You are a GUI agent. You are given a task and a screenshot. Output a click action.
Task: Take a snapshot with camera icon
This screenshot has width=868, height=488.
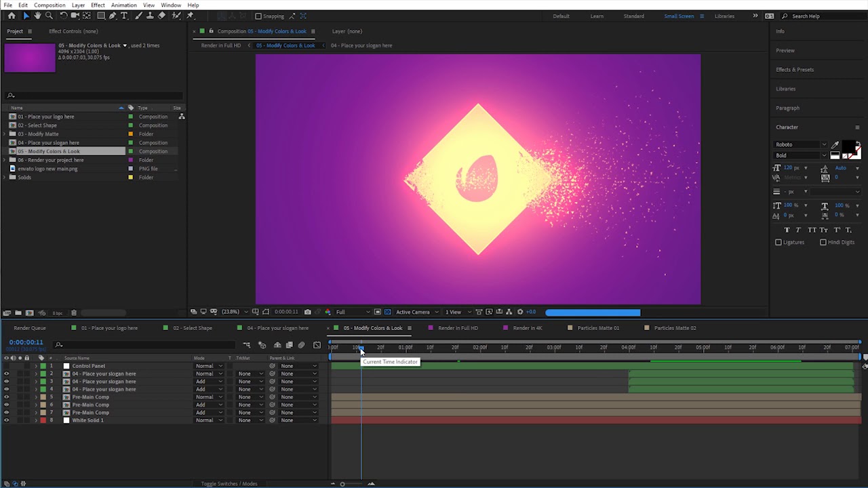[307, 312]
